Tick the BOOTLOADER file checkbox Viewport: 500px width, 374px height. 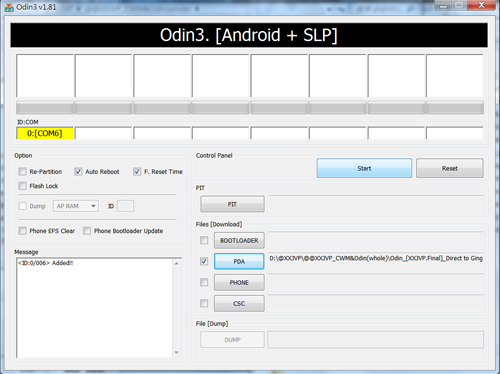click(204, 240)
